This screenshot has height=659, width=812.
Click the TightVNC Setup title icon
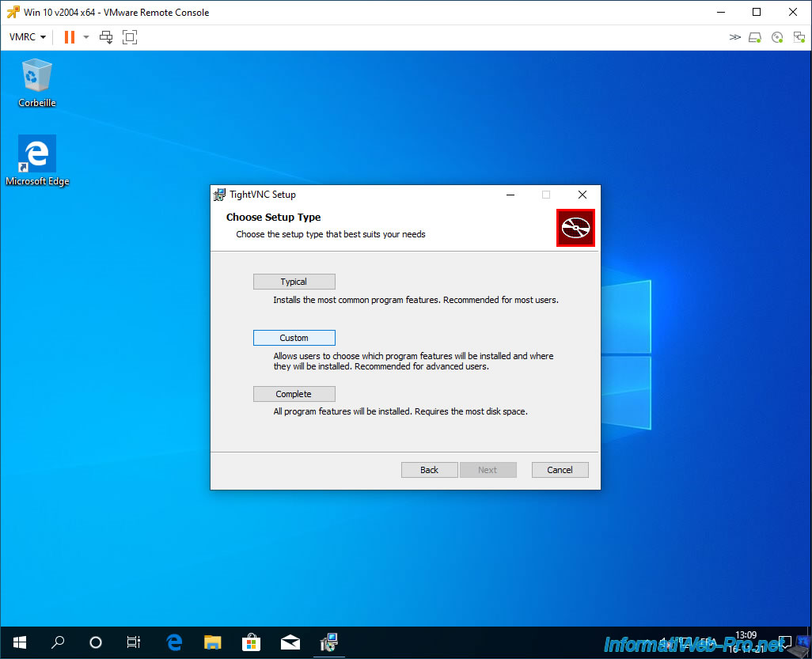click(219, 195)
